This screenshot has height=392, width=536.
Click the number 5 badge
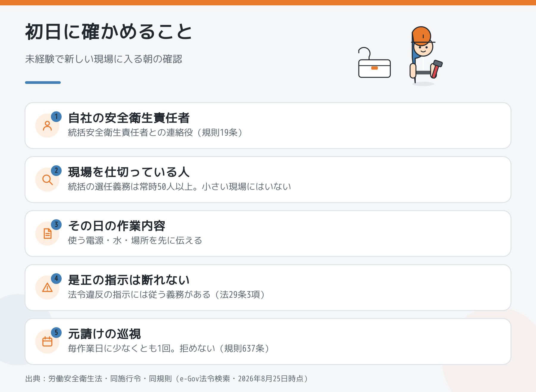tap(56, 333)
